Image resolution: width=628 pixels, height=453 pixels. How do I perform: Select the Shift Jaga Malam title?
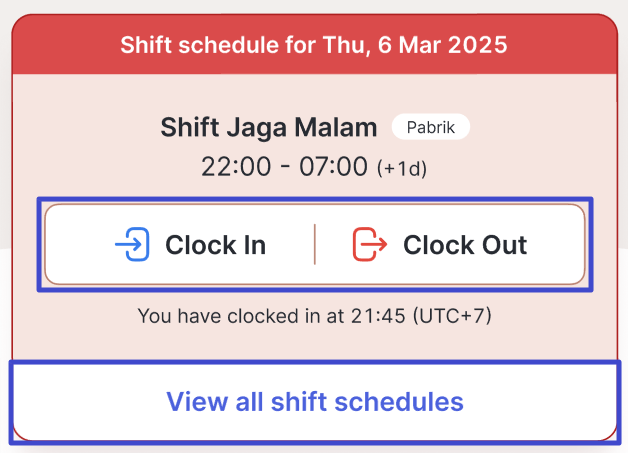(269, 128)
